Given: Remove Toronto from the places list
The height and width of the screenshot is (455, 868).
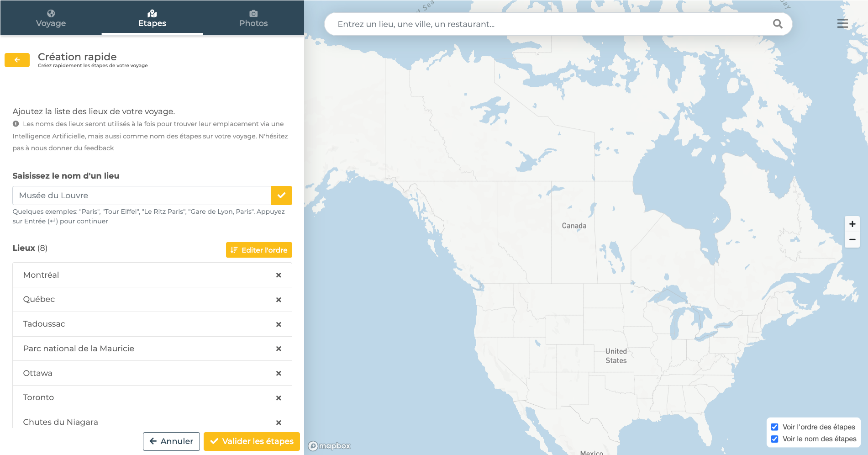Looking at the screenshot, I should (279, 398).
